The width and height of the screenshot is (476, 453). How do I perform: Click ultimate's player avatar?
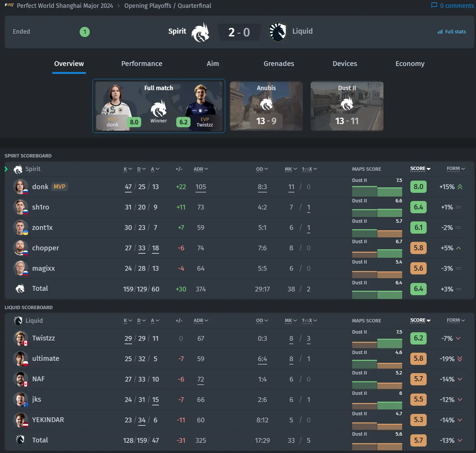click(x=20, y=359)
